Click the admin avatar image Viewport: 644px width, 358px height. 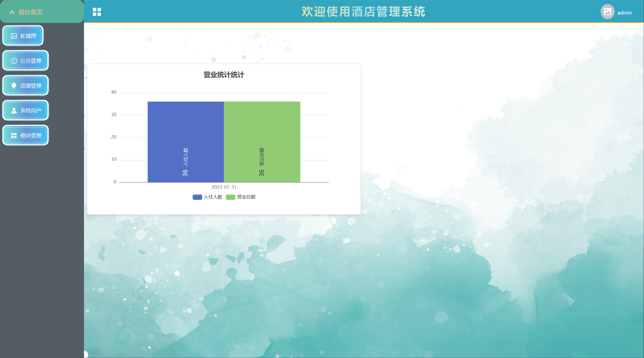tap(608, 12)
